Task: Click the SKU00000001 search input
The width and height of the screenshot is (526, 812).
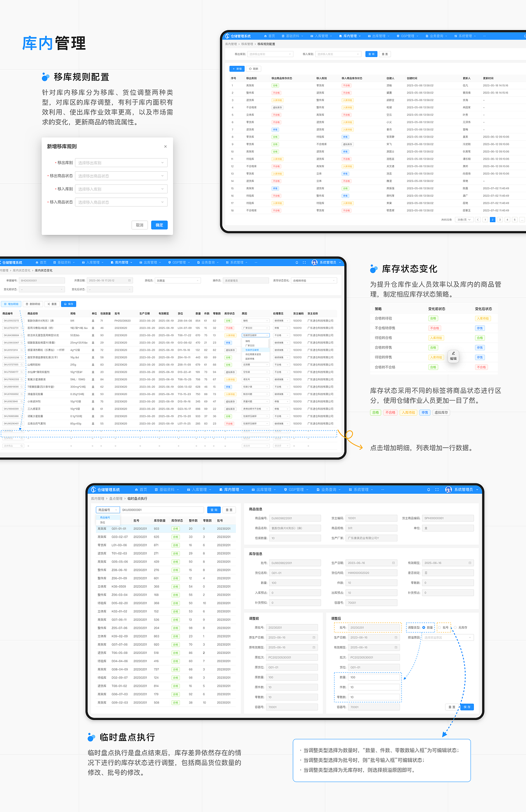Action: (162, 510)
